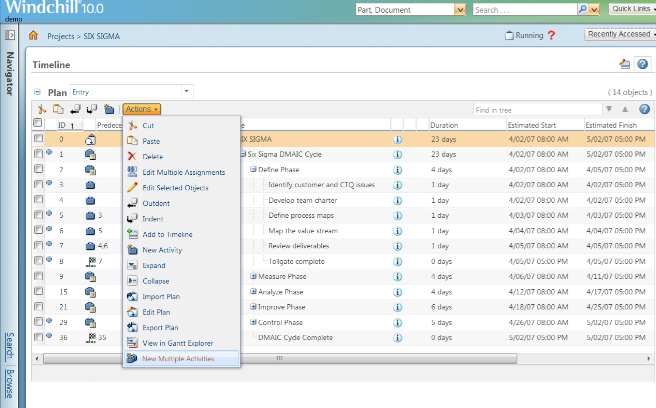Viewport: 656px width, 408px height.
Task: Click the Home icon in the breadcrumb bar
Action: 33,35
